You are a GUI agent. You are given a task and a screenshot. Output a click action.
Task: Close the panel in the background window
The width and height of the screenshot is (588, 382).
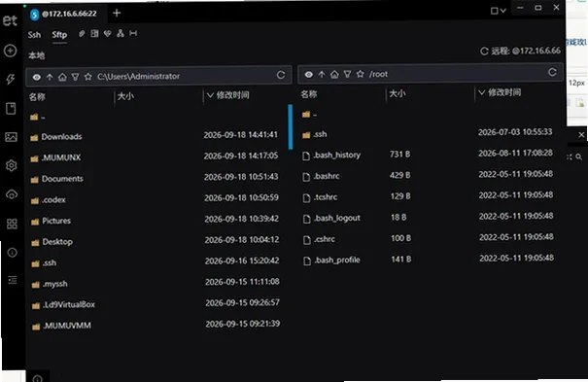581,134
